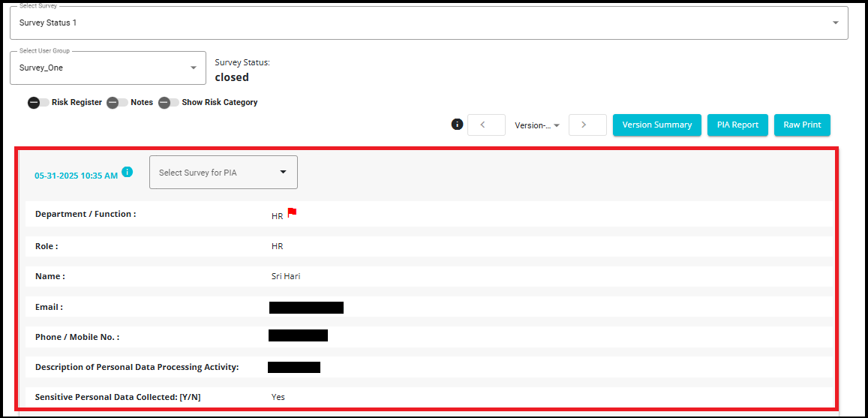868x418 pixels.
Task: Click the Version Summary button
Action: (656, 125)
